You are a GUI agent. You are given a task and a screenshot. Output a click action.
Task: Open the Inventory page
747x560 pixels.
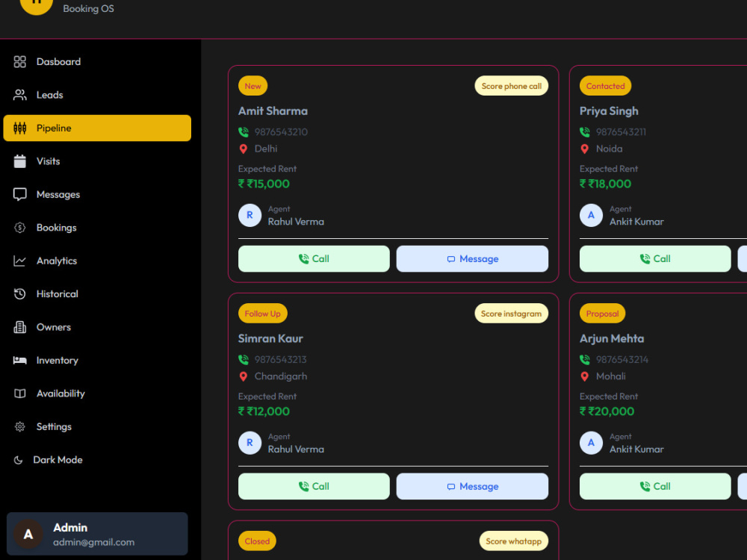tap(97, 361)
